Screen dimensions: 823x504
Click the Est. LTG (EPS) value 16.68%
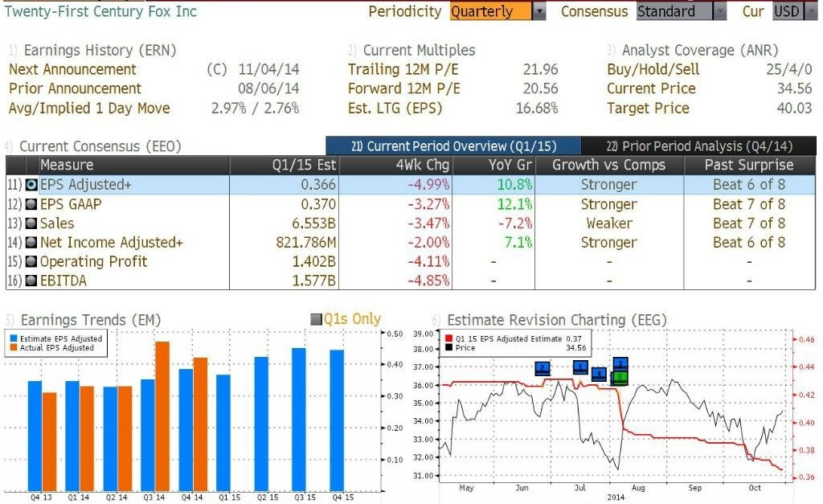[537, 109]
